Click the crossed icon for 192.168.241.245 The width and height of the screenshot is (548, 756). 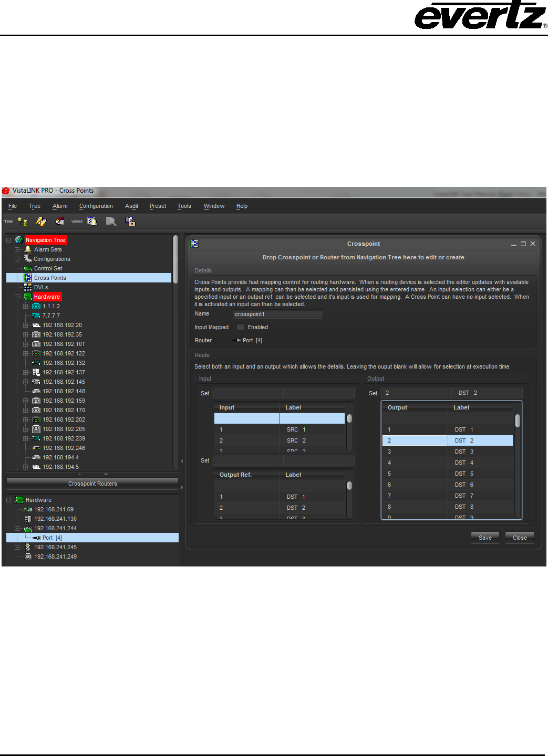pos(28,547)
